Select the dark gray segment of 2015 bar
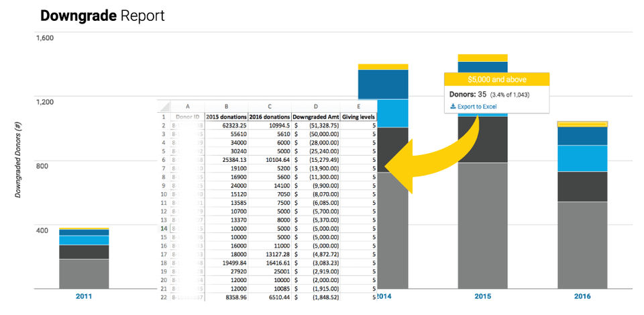Viewport: 644px width, 315px height. tap(482, 140)
